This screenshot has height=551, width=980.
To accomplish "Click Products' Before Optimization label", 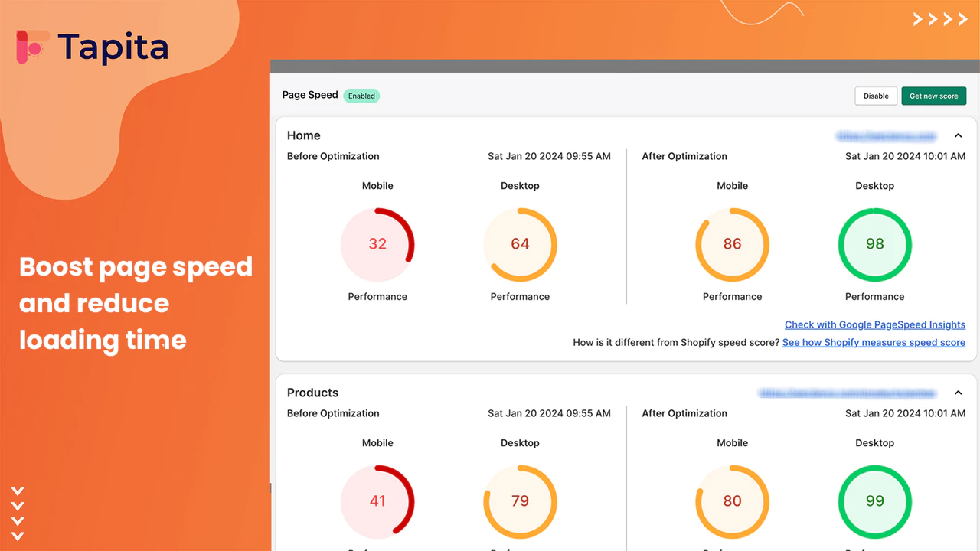I will [333, 413].
